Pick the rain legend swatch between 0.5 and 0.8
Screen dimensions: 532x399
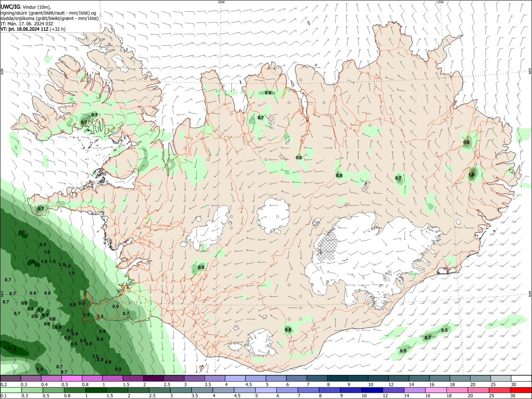click(x=53, y=390)
